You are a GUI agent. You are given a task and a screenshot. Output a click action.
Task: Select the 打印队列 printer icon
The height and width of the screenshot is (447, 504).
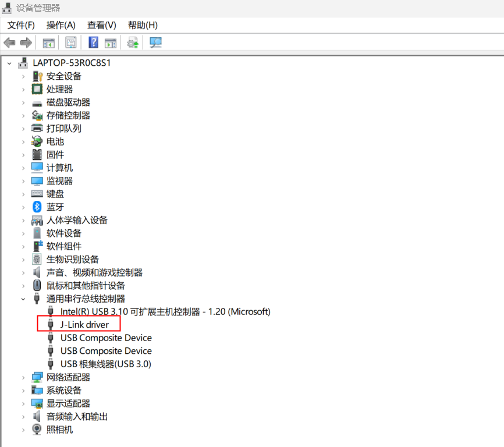pos(37,128)
